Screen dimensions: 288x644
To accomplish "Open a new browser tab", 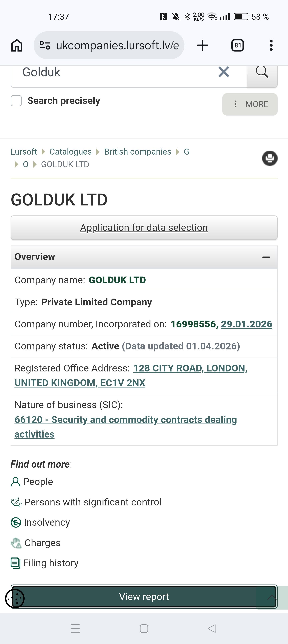I will (x=202, y=45).
